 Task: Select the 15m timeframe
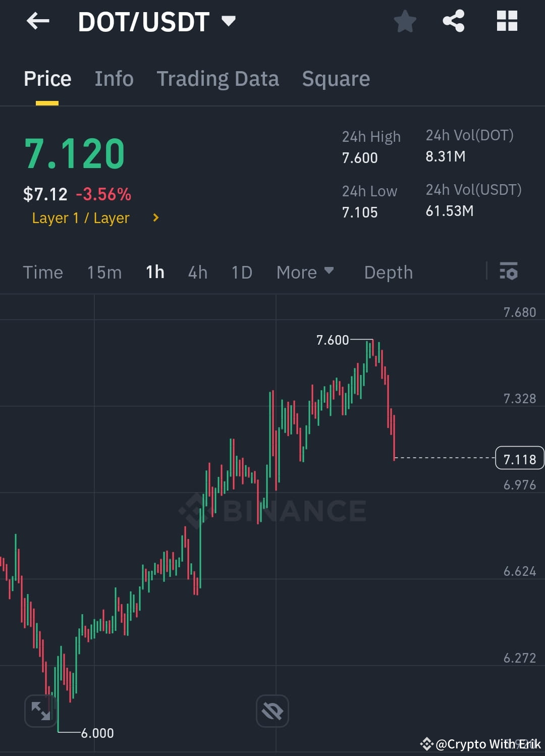click(x=103, y=272)
